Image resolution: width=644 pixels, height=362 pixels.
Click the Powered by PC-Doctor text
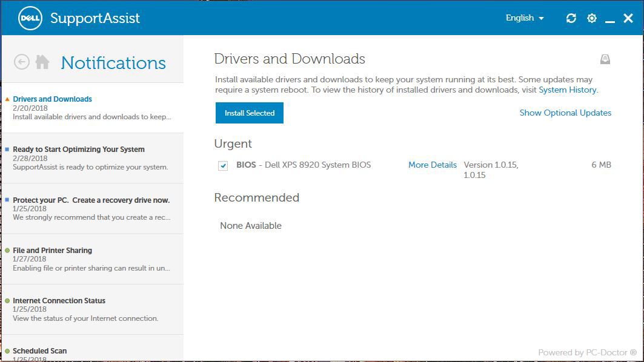(588, 352)
